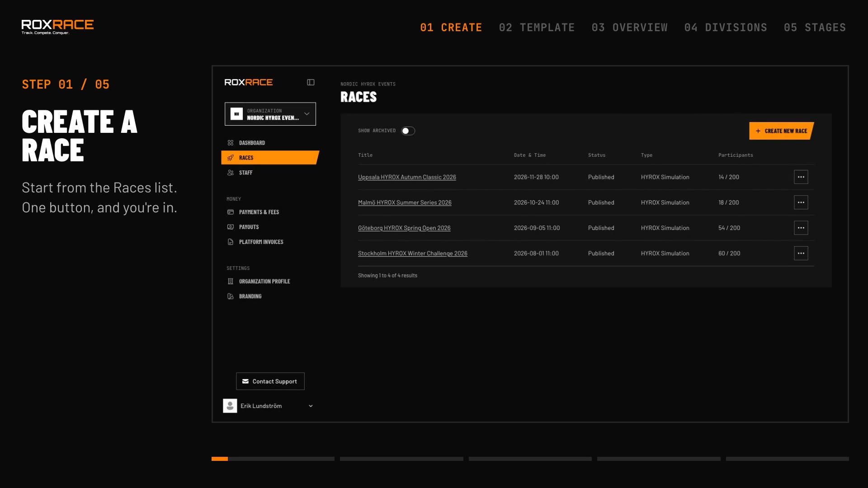Open the Staff sidebar label
The width and height of the screenshot is (868, 488).
(245, 173)
